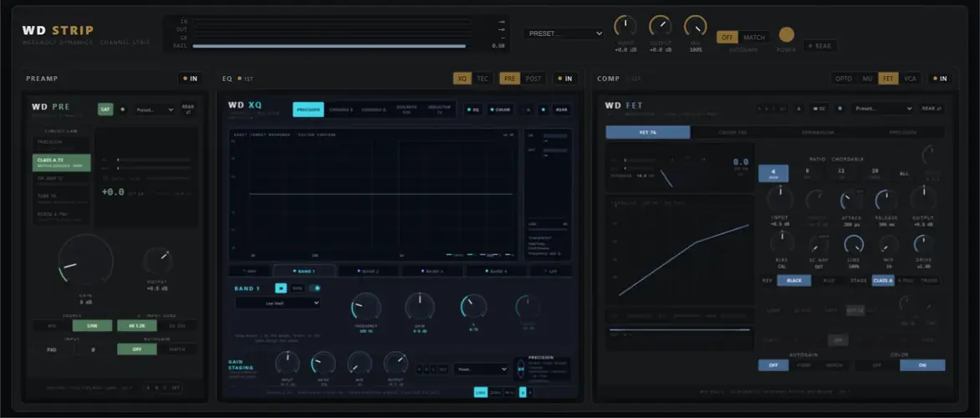
Task: Choose the TUBE 76 circuit model
Action: click(x=62, y=198)
